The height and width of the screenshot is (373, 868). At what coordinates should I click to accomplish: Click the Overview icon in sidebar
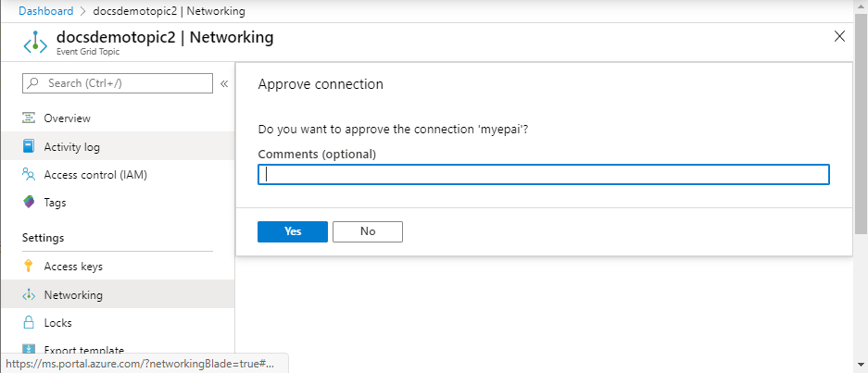[29, 118]
